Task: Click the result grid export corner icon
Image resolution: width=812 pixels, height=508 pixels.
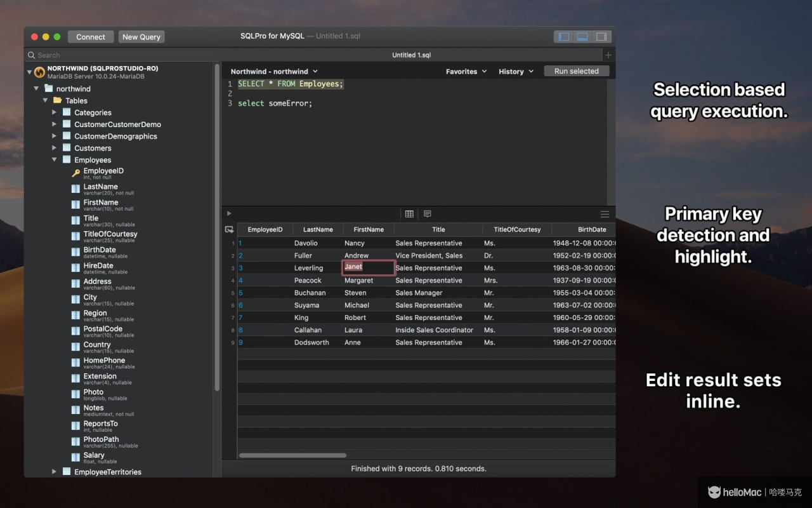Action: 229,229
